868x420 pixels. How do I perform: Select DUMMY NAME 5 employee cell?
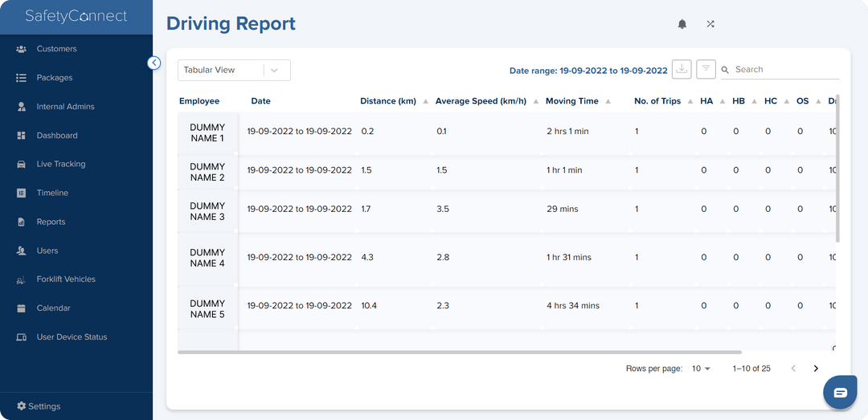(x=207, y=308)
